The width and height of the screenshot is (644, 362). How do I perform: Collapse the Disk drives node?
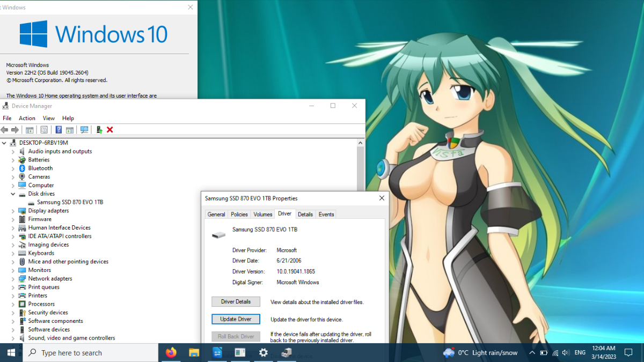coord(13,194)
